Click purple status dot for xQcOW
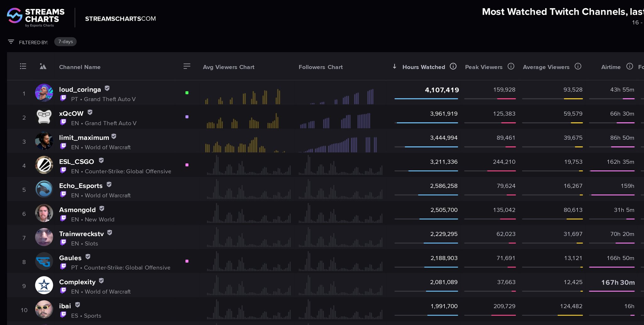 click(x=187, y=117)
